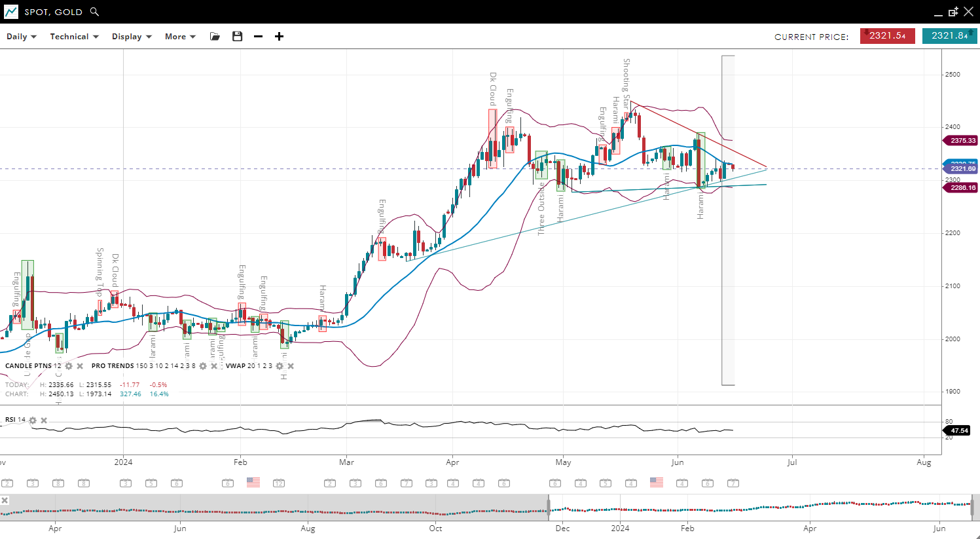Remove the VWAP indicator
The image size is (980, 539).
pyautogui.click(x=291, y=366)
